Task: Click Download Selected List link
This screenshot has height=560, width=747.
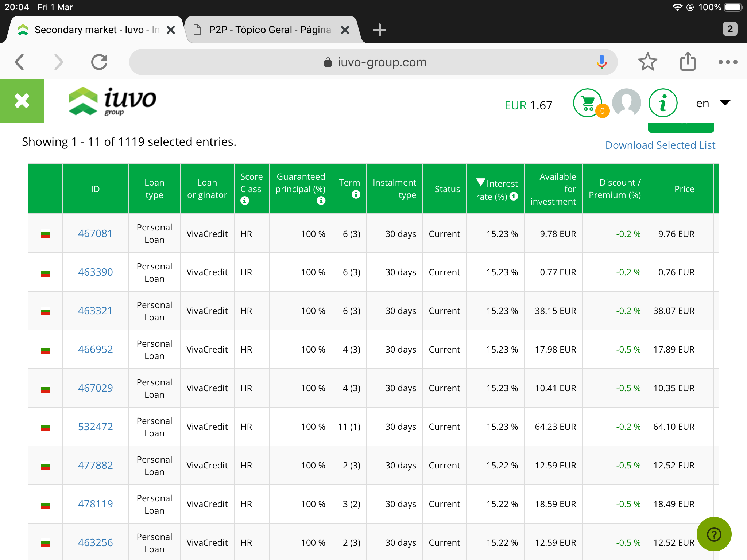Action: (x=660, y=145)
